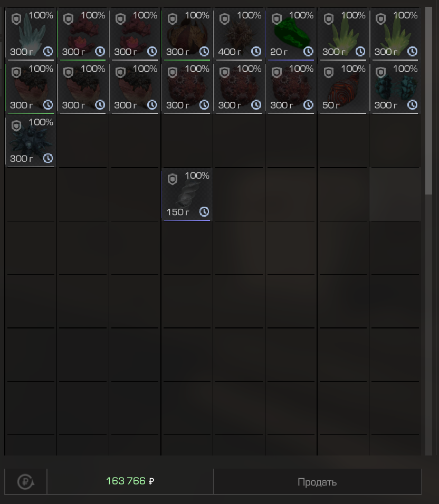The height and width of the screenshot is (504, 439).
Task: Click the shield icon on 20 г artifact
Action: (x=276, y=19)
